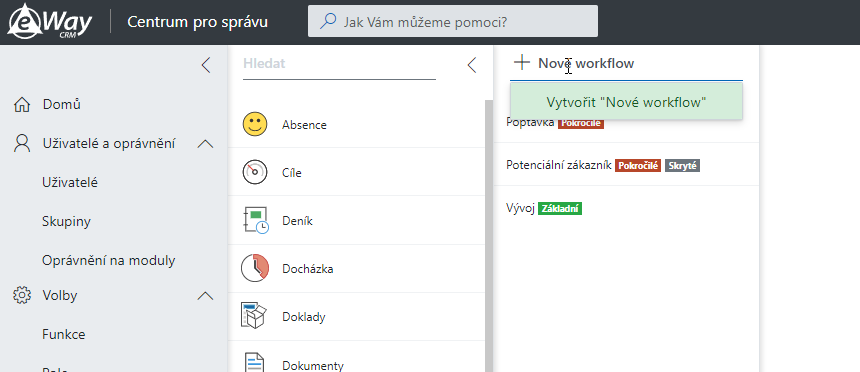Select the Cíle module

pyautogui.click(x=357, y=172)
